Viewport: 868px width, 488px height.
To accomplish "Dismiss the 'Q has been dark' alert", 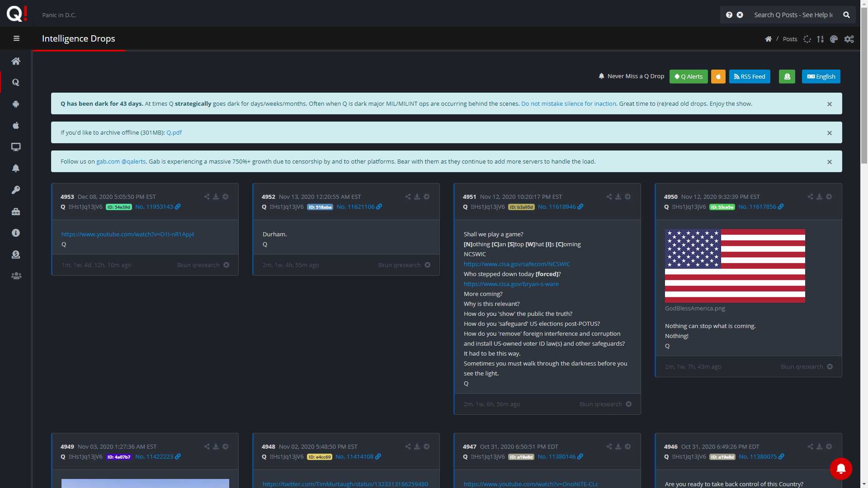I will tap(830, 104).
